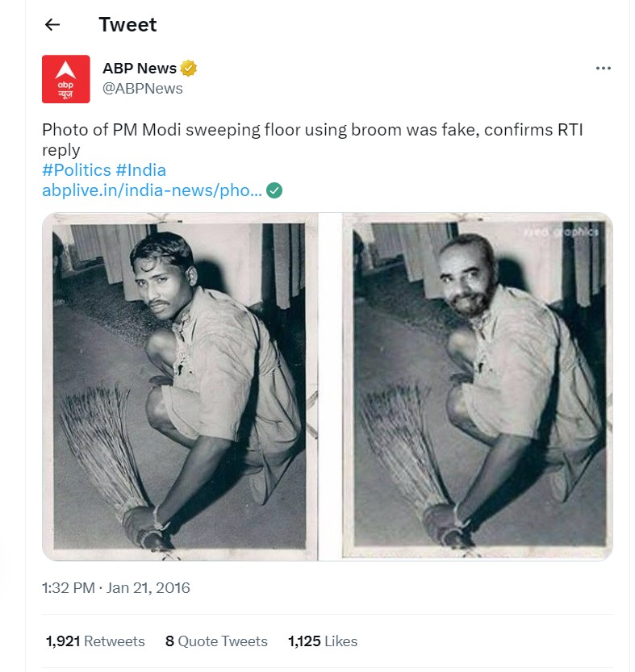Click the @ABPNews handle
Image resolution: width=635 pixels, height=672 pixels.
click(137, 89)
